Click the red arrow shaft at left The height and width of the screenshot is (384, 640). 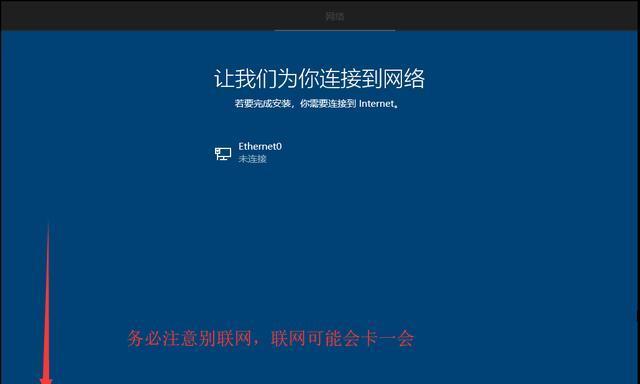[47, 302]
